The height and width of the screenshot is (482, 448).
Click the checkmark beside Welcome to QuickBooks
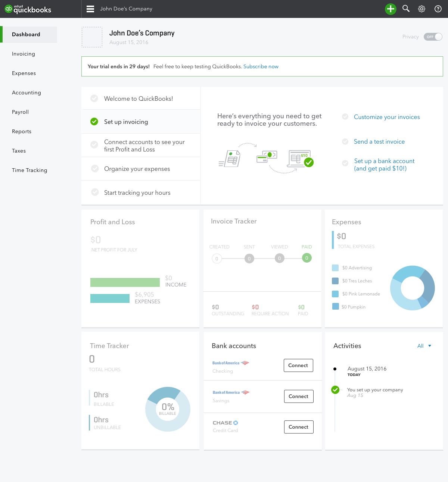click(94, 98)
